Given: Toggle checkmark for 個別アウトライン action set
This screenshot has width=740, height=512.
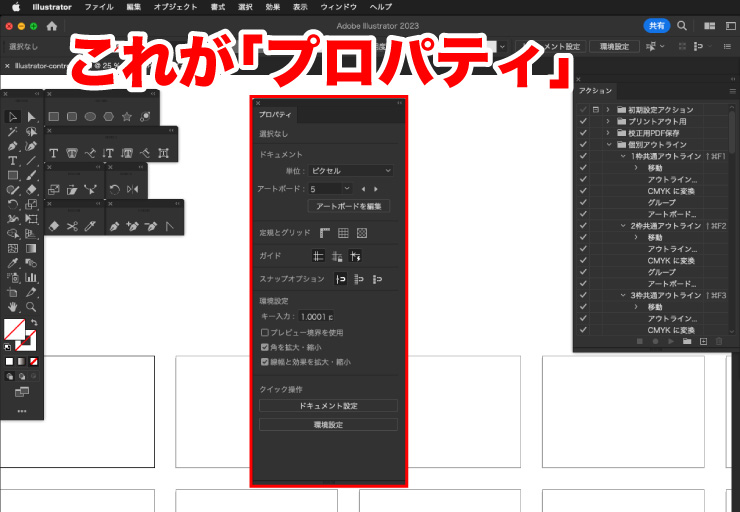Looking at the screenshot, I should [583, 144].
